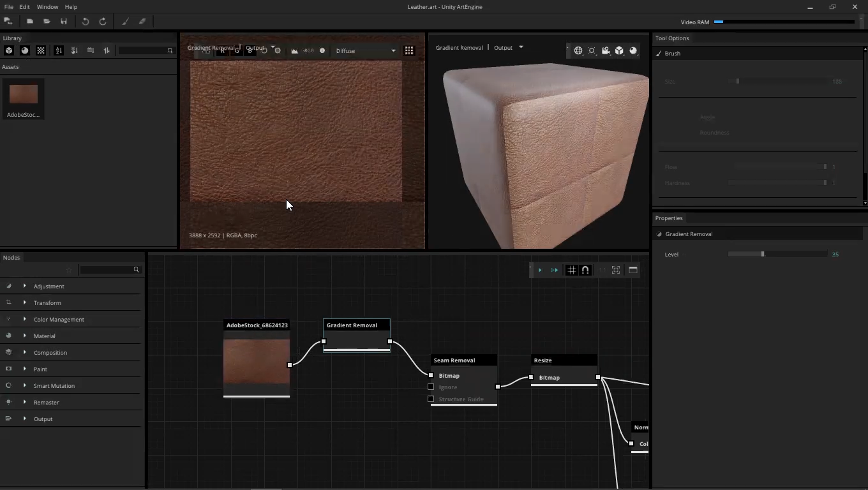Open the tiling grid icon in 2D view
868x490 pixels.
click(x=409, y=50)
